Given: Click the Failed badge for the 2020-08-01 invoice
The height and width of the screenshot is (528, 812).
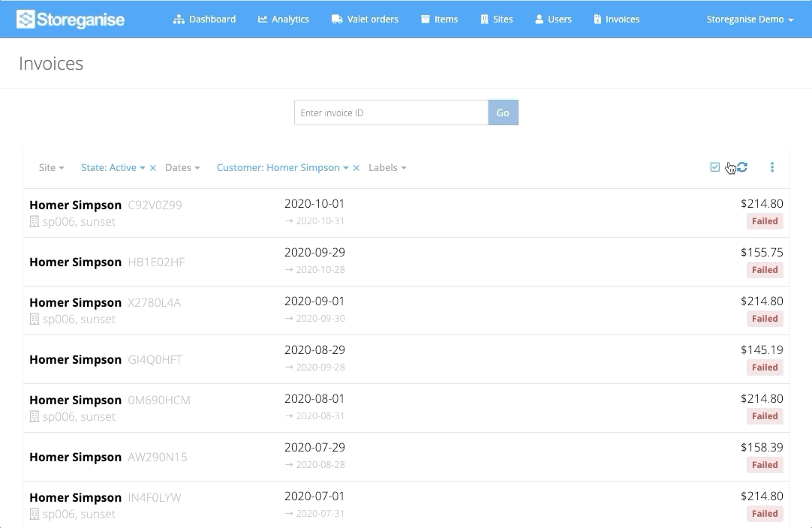Looking at the screenshot, I should [x=765, y=415].
